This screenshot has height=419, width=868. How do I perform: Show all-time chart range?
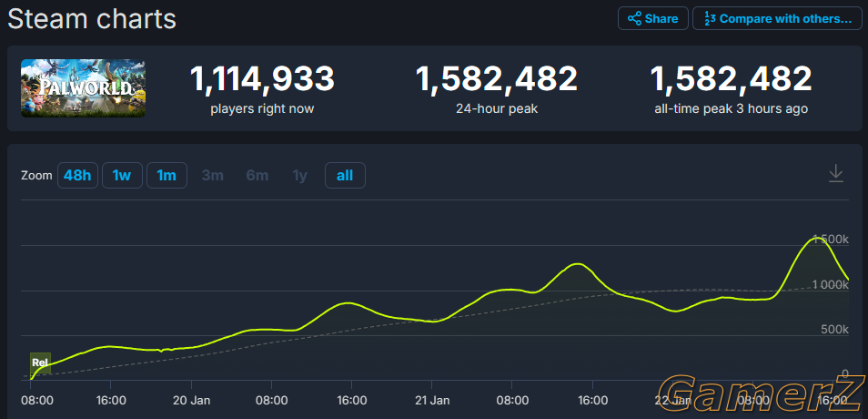coord(345,176)
